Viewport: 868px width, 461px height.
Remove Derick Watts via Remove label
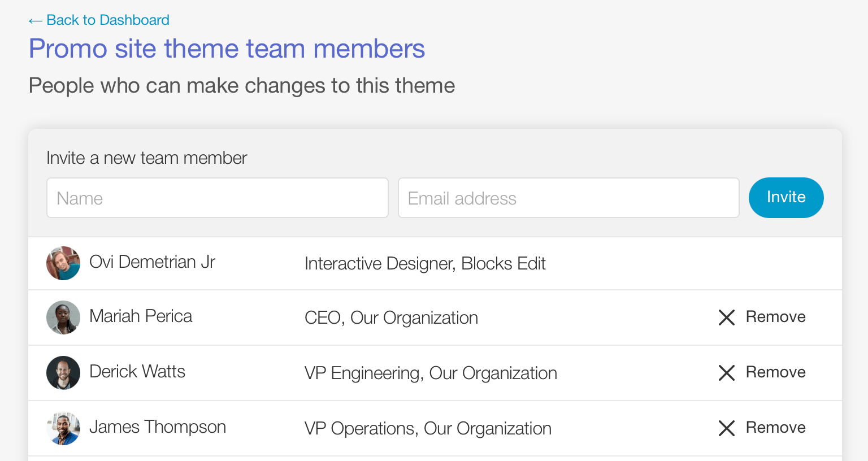pos(775,372)
